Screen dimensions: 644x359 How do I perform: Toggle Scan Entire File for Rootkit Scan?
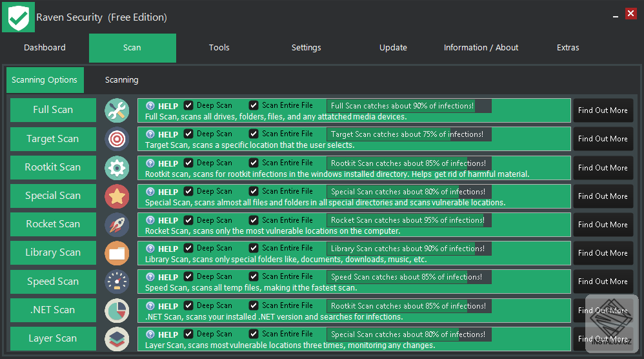coord(254,163)
